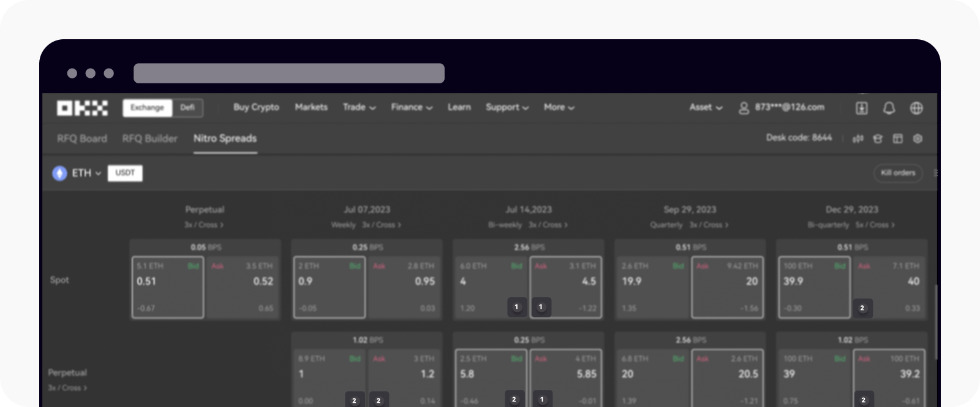This screenshot has width=980, height=407.
Task: Open the Asset dropdown
Action: [x=706, y=107]
